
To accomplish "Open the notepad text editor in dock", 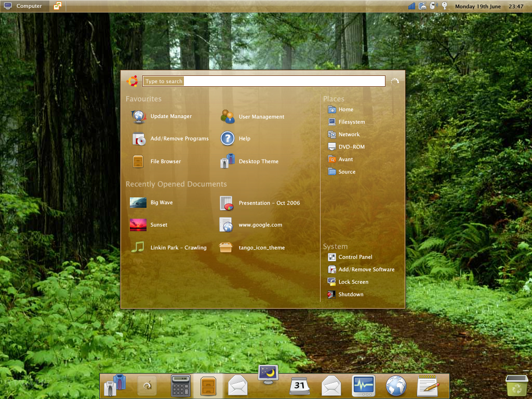I will (x=428, y=385).
